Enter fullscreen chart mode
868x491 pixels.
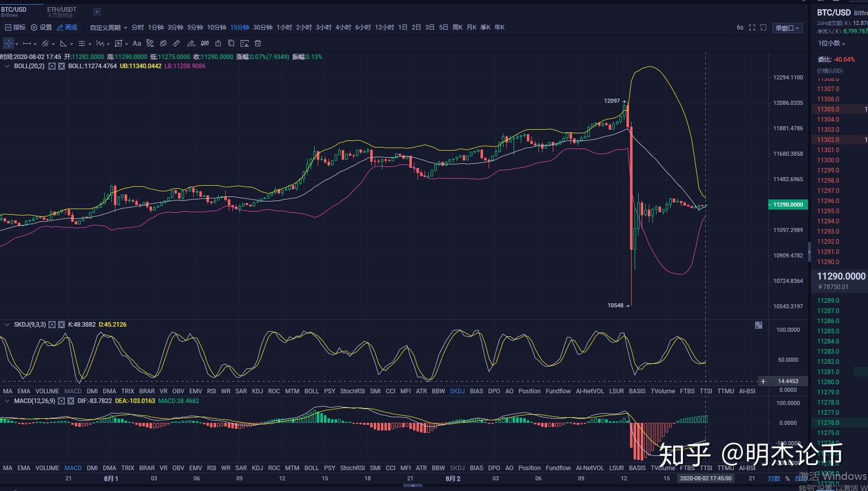pos(752,27)
